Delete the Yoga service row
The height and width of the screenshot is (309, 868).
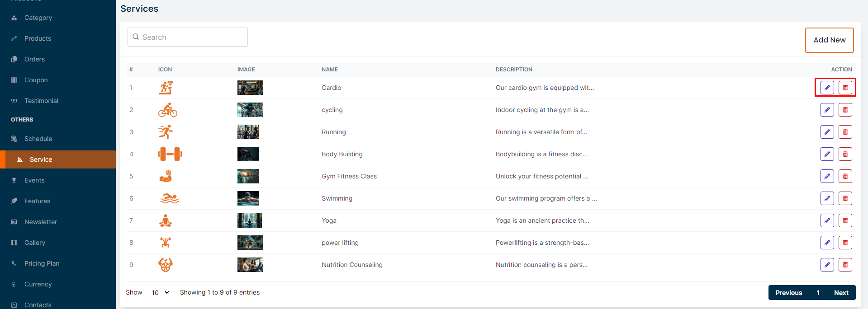tap(845, 220)
